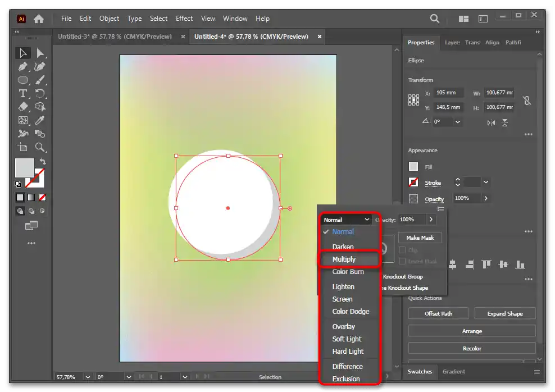Select the Direct Selection tool
Image resolution: width=555 pixels, height=392 pixels.
click(40, 53)
